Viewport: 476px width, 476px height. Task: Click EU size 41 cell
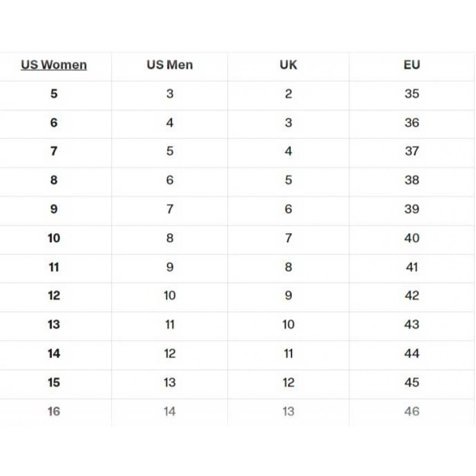point(412,267)
